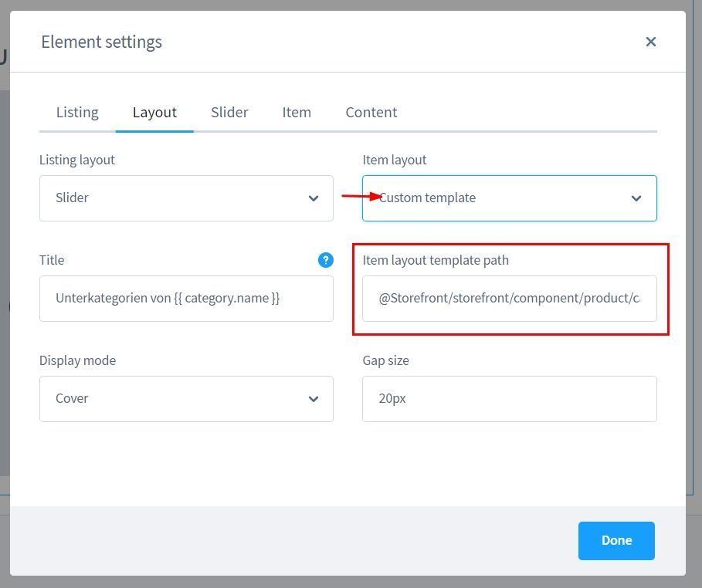
Task: Click the Item layout template path label
Action: 436,260
